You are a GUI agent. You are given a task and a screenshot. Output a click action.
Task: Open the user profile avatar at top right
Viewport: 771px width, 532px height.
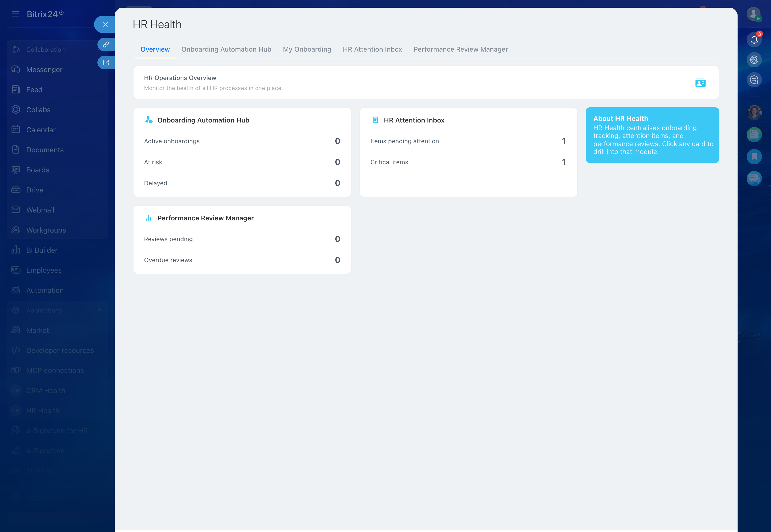click(x=753, y=14)
